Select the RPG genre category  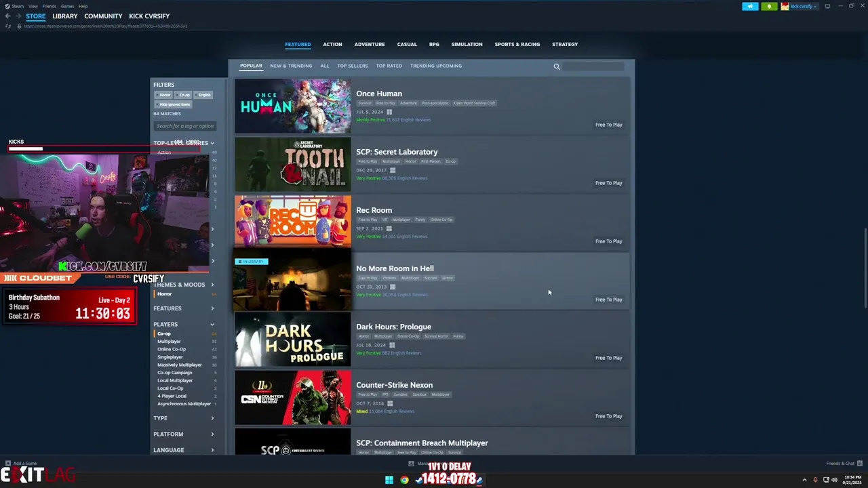click(434, 45)
